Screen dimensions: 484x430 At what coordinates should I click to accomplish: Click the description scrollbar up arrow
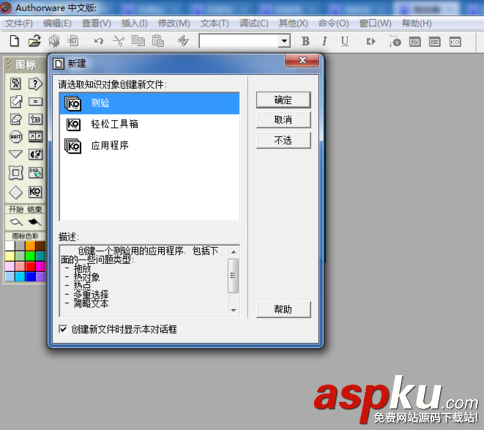[x=233, y=252]
